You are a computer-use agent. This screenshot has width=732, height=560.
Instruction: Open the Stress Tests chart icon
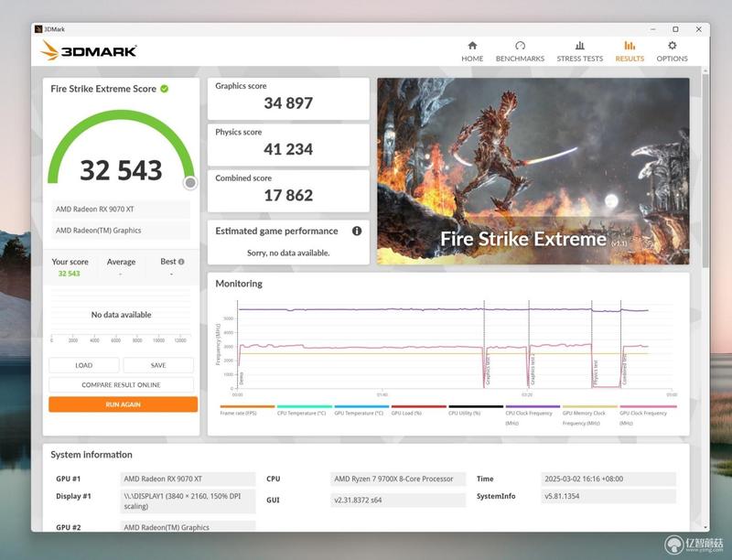(580, 46)
